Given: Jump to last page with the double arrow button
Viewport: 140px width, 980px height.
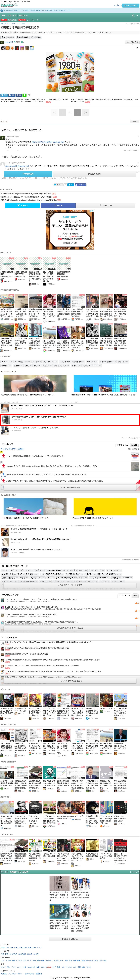Looking at the screenshot, I should [x=86, y=112].
